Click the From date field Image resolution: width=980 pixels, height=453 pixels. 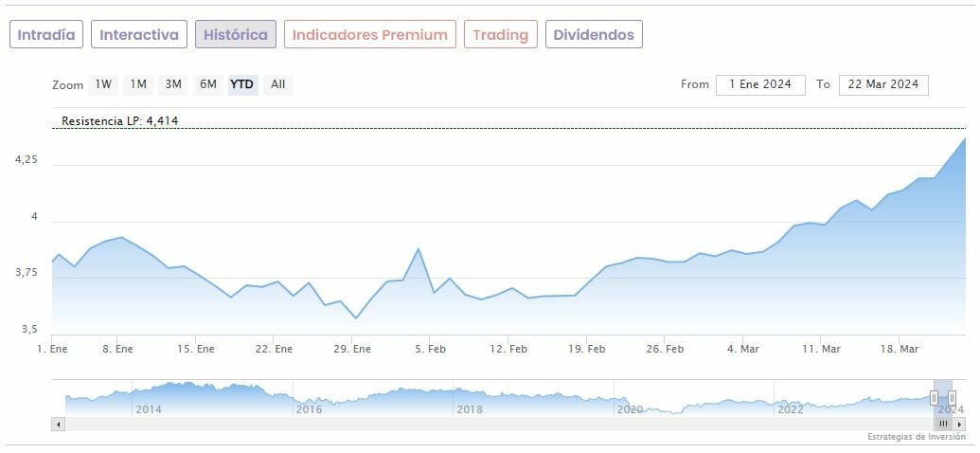760,84
